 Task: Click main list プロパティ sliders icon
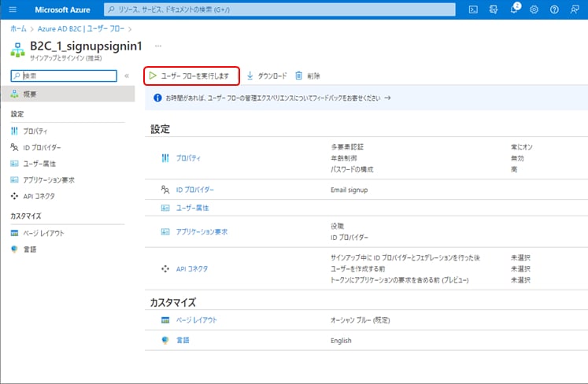(x=165, y=158)
